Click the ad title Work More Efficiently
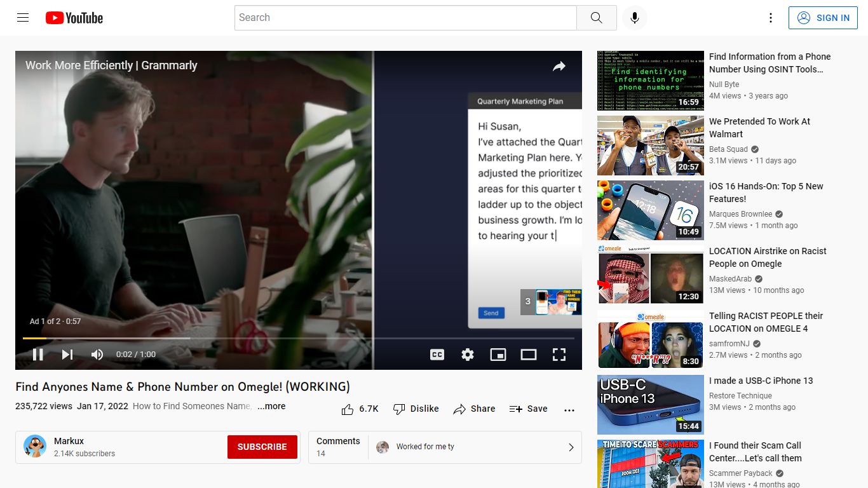This screenshot has width=868, height=488. [111, 65]
